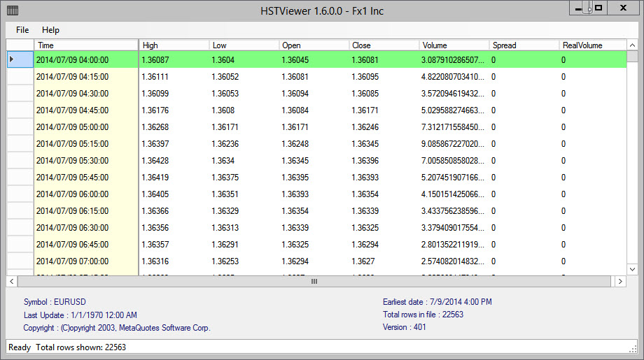644x360 pixels.
Task: Sort by the Close column header
Action: tap(384, 45)
